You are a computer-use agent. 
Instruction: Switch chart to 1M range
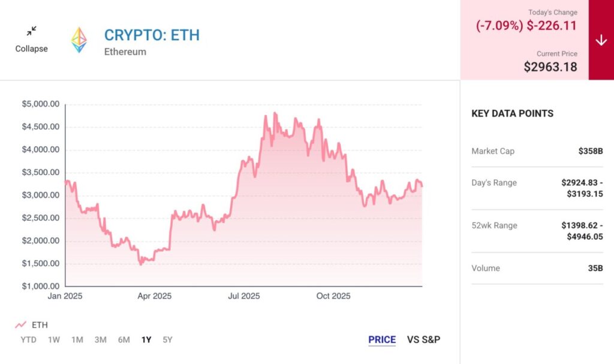[77, 340]
